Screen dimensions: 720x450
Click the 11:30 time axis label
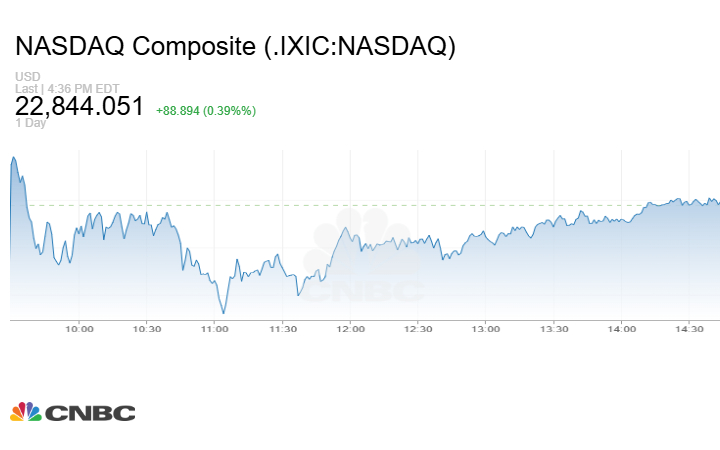click(x=283, y=329)
